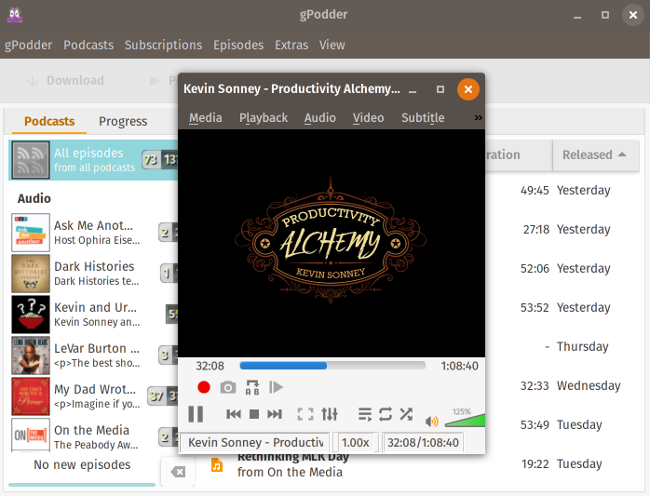650x496 pixels.
Task: Show the VLC playlist
Action: [364, 414]
